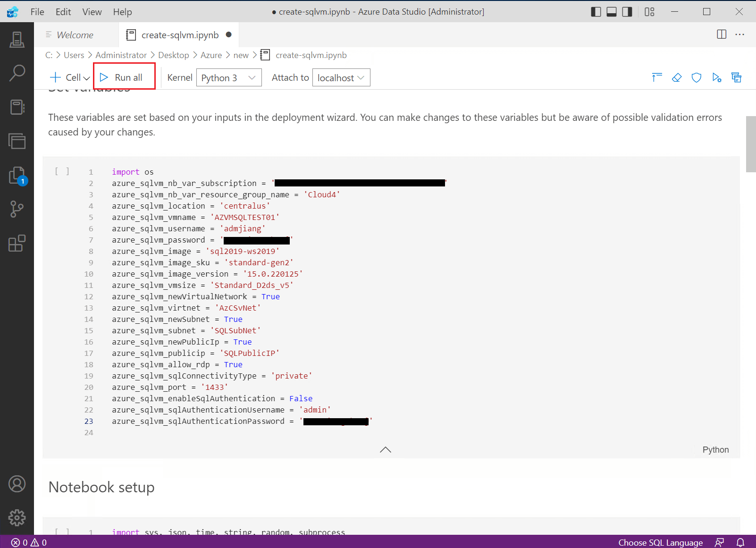
Task: Open the Cell add dropdown
Action: [70, 77]
